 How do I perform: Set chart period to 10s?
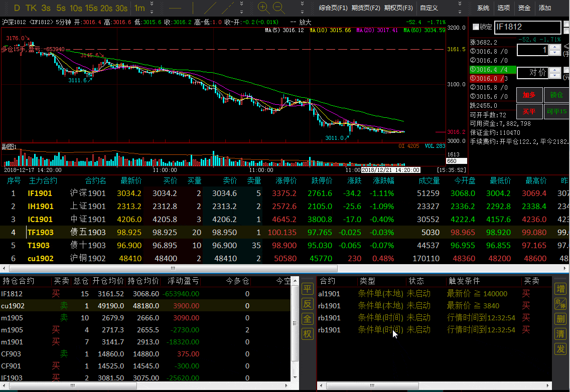[76, 8]
